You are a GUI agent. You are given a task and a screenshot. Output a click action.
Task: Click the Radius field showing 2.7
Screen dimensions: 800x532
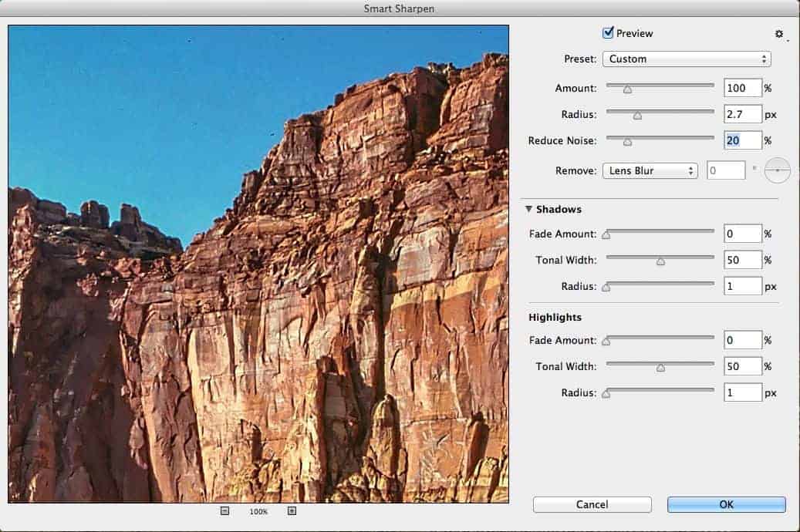tap(742, 114)
